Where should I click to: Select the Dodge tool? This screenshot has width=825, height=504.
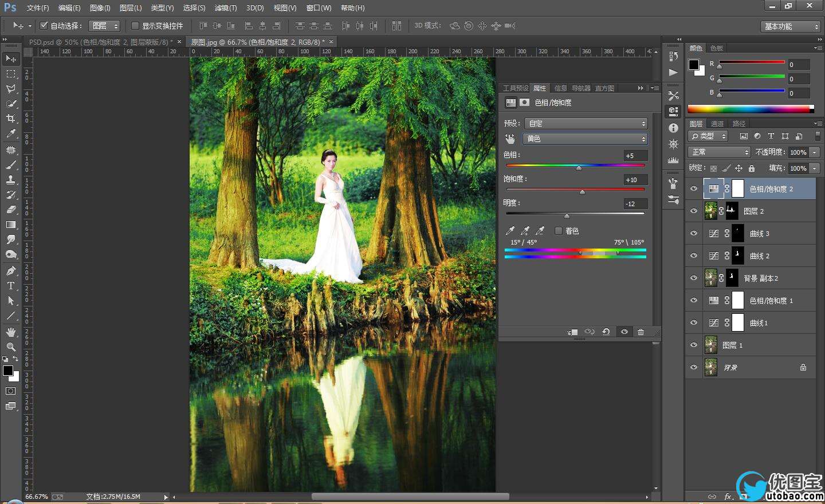(11, 254)
